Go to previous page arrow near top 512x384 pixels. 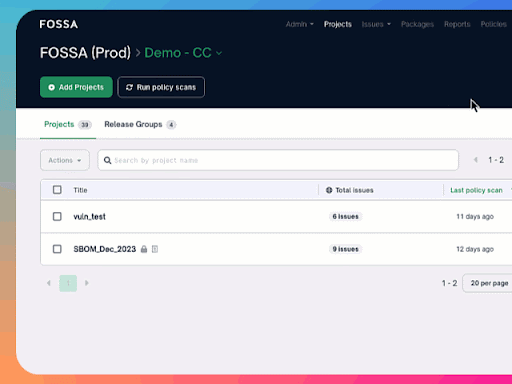click(x=476, y=160)
